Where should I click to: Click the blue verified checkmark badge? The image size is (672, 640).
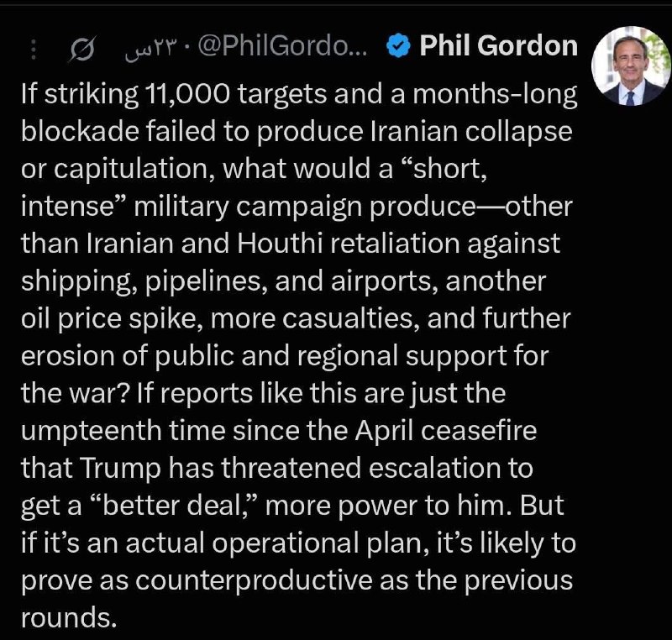[398, 46]
